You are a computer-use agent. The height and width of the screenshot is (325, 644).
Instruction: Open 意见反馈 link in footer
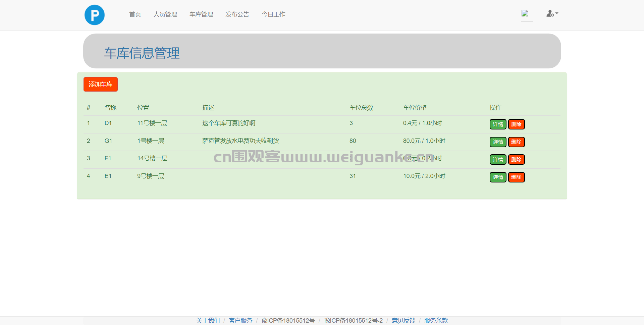tap(404, 321)
